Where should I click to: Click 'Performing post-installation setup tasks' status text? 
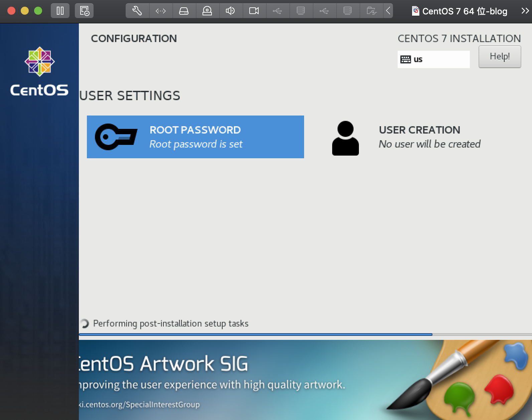pos(171,324)
